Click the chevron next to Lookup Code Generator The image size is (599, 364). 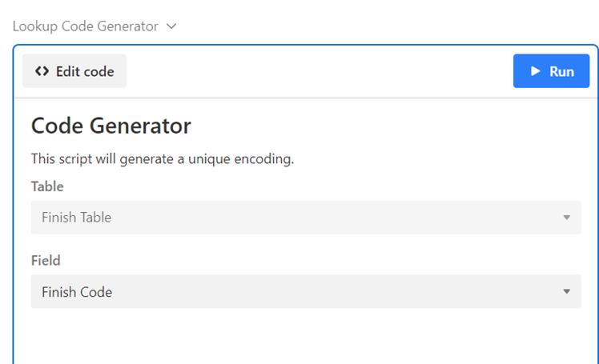coord(171,26)
